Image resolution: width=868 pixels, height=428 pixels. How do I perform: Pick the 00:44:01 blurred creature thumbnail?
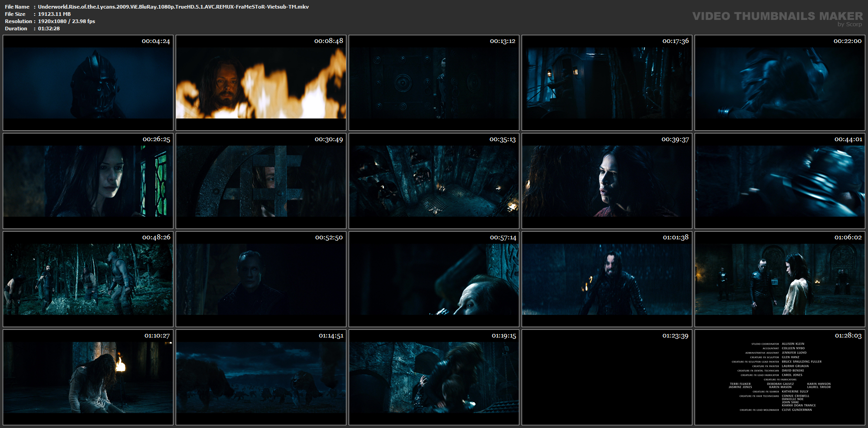(x=780, y=181)
